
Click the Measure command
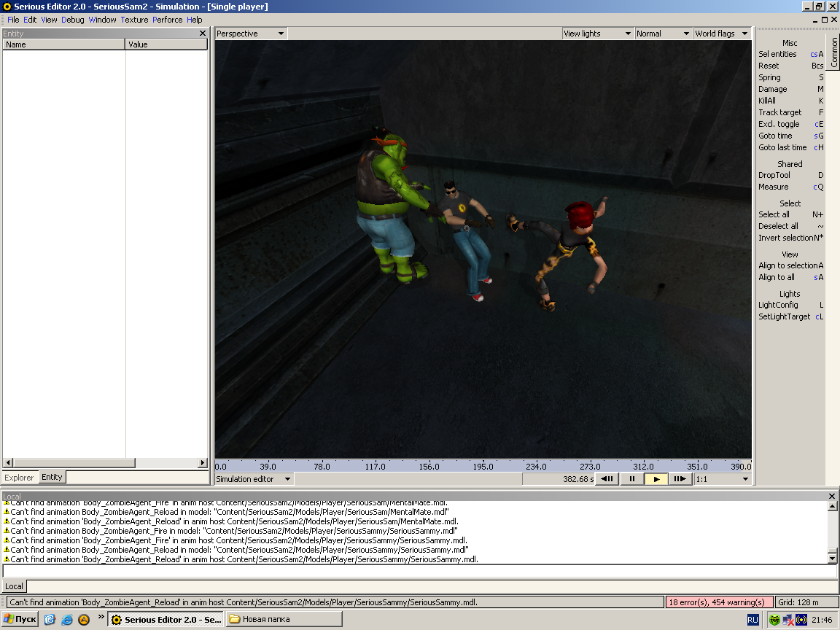(x=790, y=187)
